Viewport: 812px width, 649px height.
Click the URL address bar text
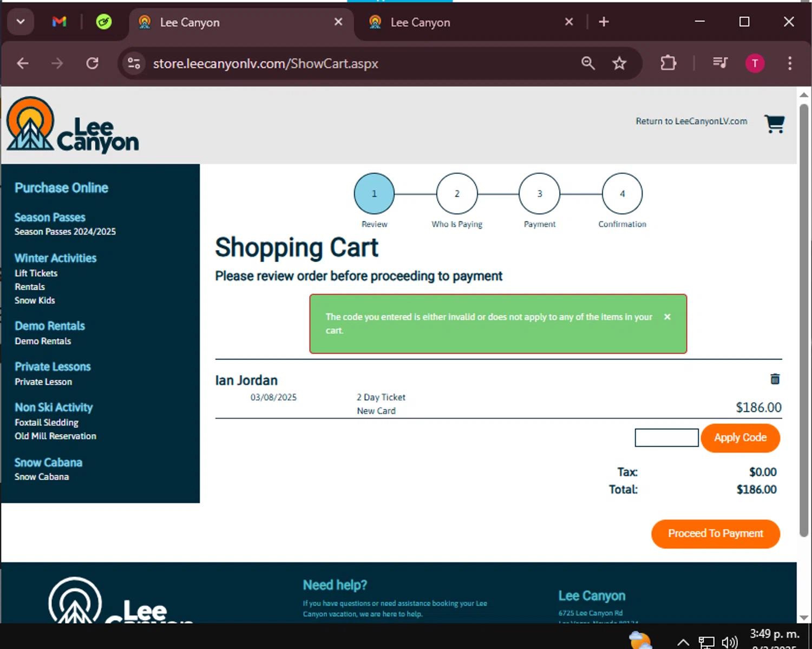265,63
